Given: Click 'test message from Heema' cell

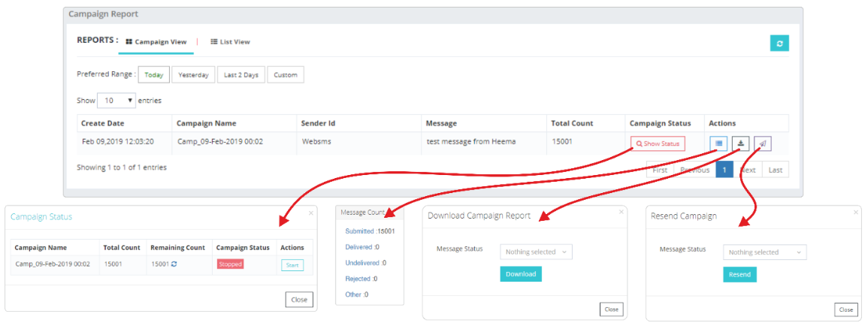Looking at the screenshot, I should [472, 141].
